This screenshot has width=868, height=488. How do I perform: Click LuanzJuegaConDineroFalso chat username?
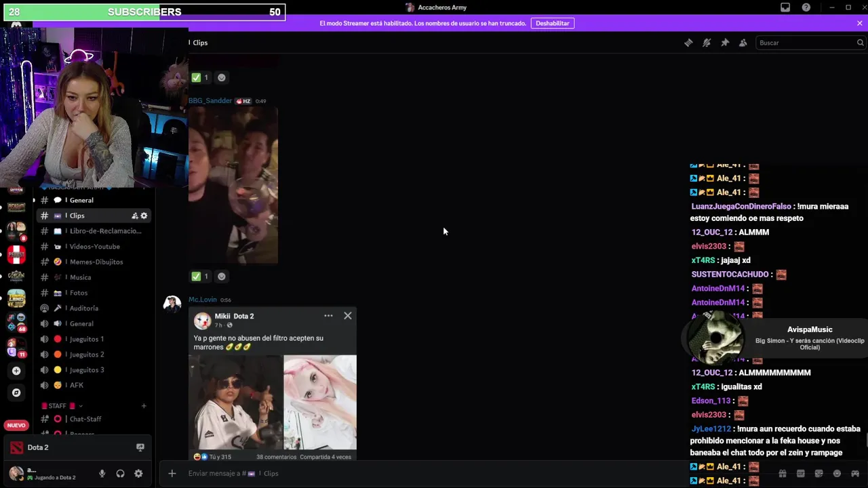click(x=741, y=207)
